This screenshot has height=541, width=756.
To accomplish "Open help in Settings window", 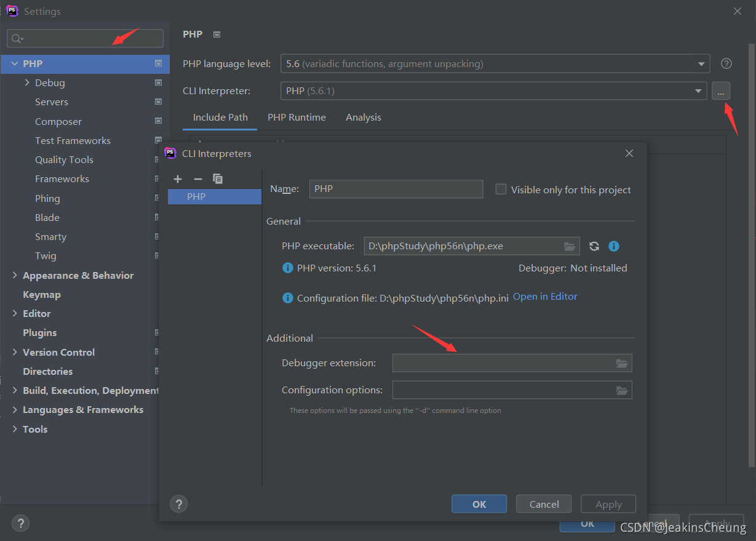I will pyautogui.click(x=20, y=523).
